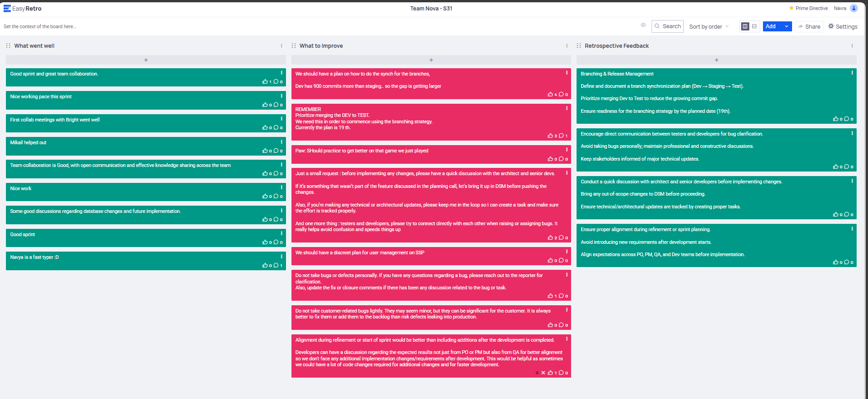Grab the Retrospective Feedback drag handle
The image size is (868, 399).
click(x=579, y=45)
